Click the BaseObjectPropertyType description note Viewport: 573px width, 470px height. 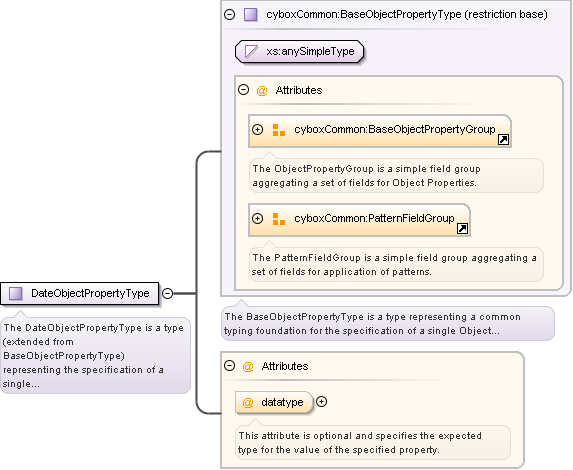pos(388,324)
